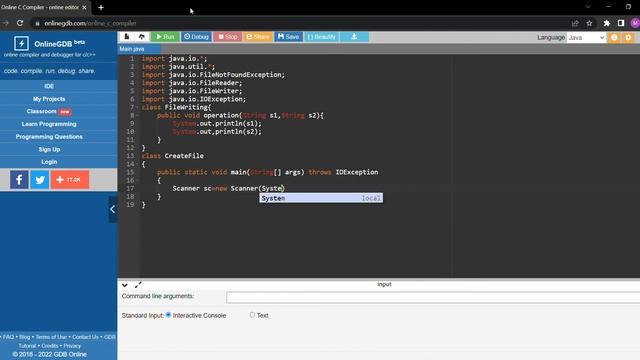
Task: Go to Learn Programming
Action: (49, 124)
